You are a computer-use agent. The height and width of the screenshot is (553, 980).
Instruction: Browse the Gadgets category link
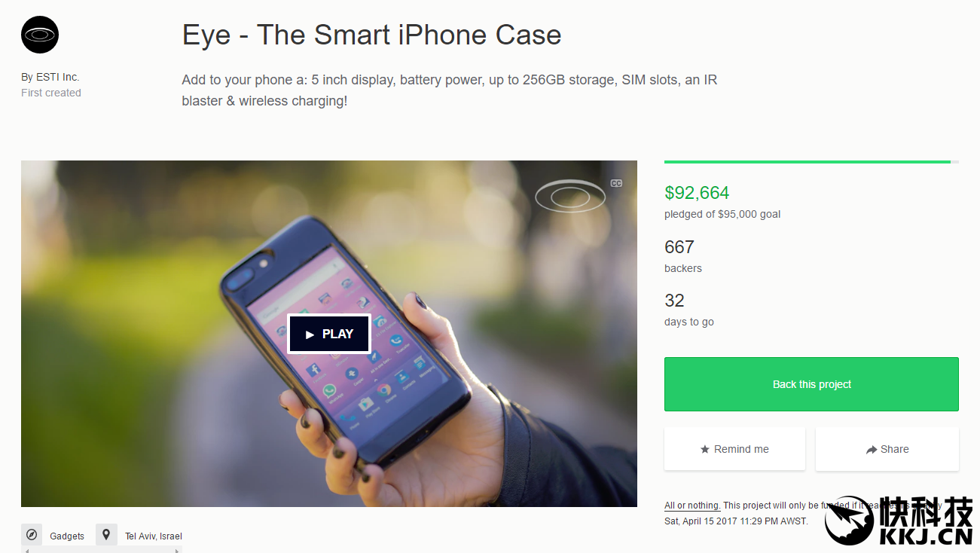point(67,536)
